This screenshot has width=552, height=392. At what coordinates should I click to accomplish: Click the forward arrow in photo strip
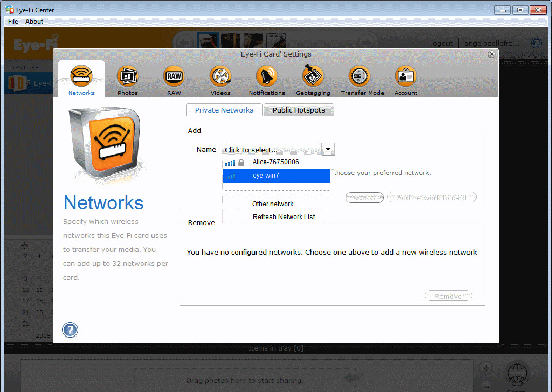(367, 43)
